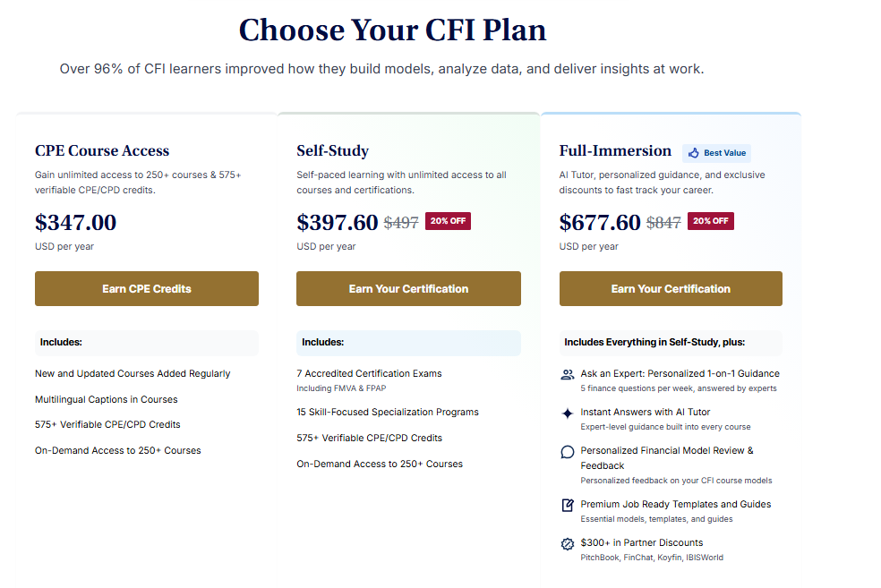Click Earn Your Certification under Self-Study
The image size is (881, 588).
[x=408, y=289]
